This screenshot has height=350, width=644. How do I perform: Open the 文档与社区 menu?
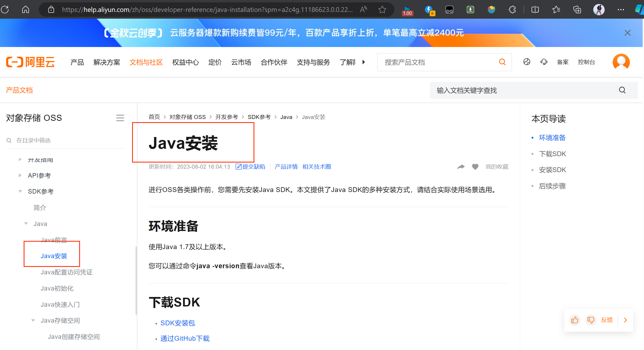click(x=146, y=62)
